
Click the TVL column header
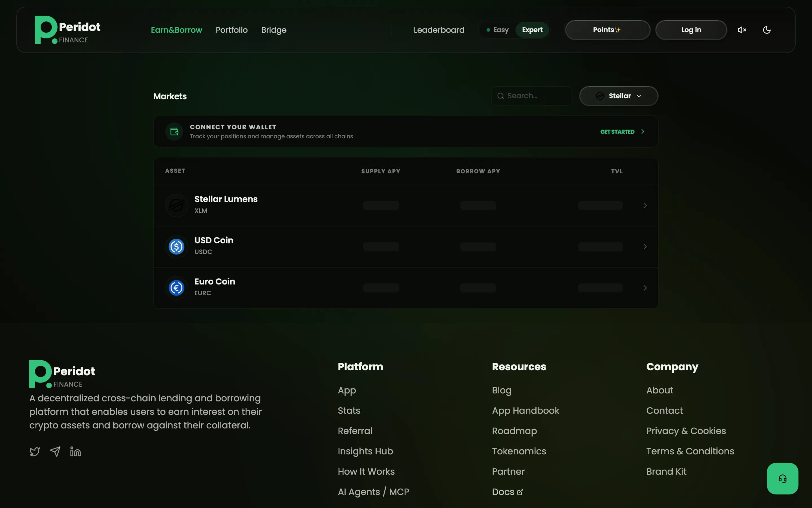[617, 171]
